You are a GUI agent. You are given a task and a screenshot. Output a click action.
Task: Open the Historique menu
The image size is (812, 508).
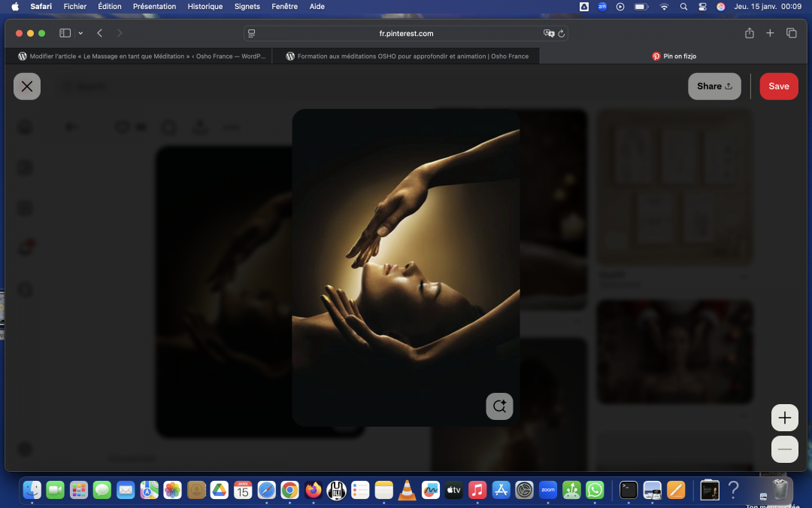pyautogui.click(x=205, y=6)
